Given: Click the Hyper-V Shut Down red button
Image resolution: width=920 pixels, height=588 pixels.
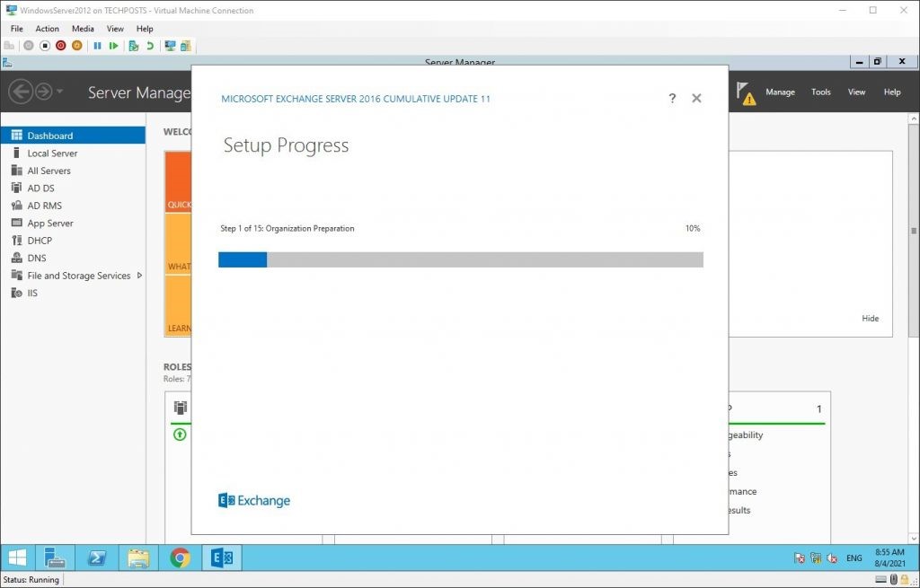Looking at the screenshot, I should [61, 46].
